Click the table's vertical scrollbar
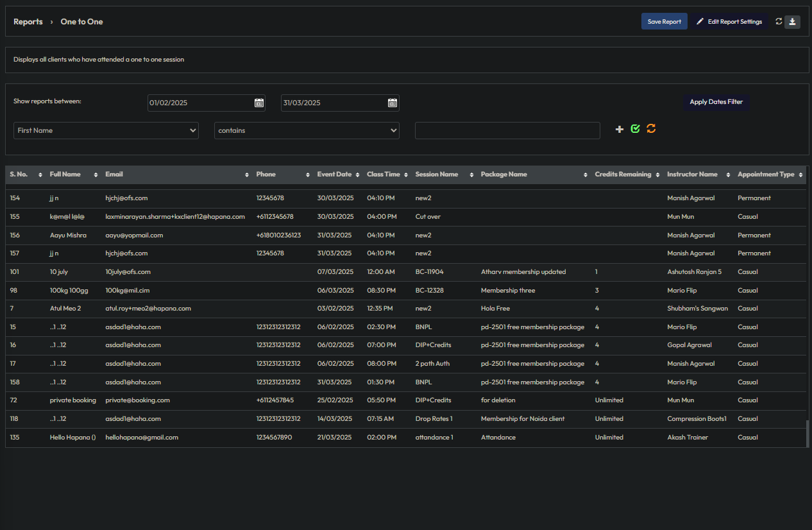The width and height of the screenshot is (812, 530). coord(807,433)
